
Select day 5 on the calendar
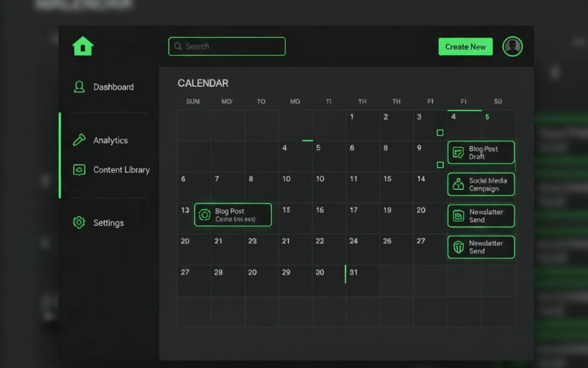pos(318,148)
